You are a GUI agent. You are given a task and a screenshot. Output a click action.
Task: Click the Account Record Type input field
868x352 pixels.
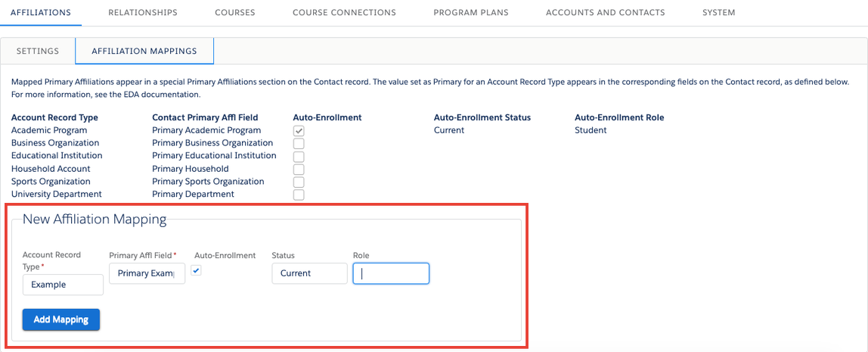pyautogui.click(x=63, y=285)
